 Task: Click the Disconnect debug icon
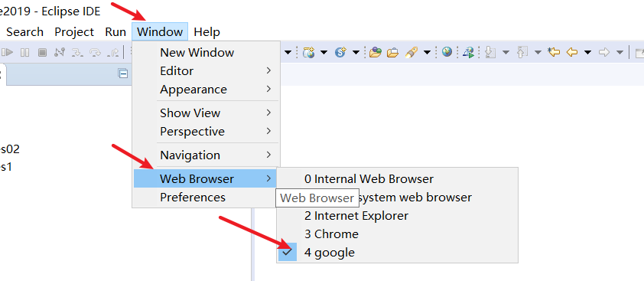60,52
